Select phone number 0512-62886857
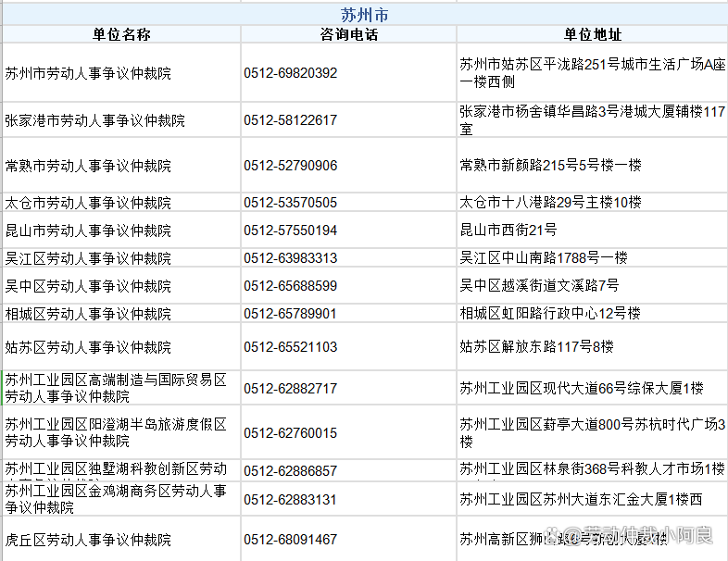The width and height of the screenshot is (728, 561). pos(291,471)
